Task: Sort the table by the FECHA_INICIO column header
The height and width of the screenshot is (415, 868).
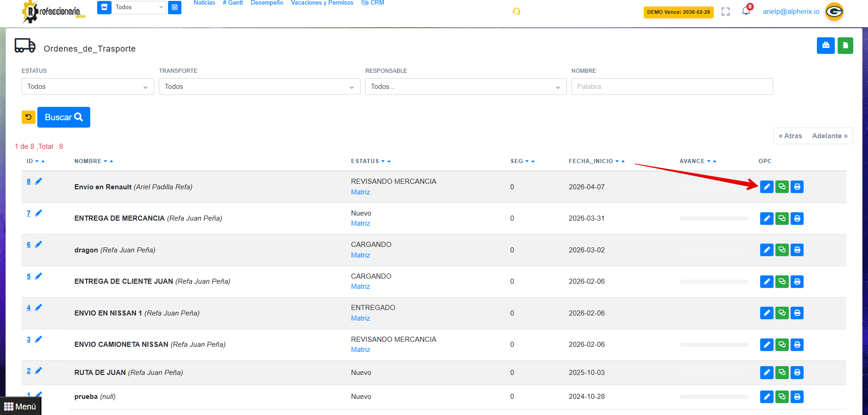Action: [x=591, y=161]
